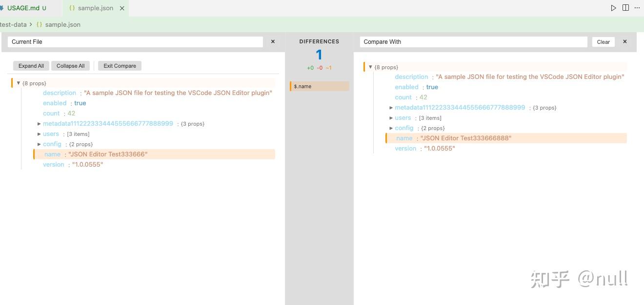Image resolution: width=644 pixels, height=305 pixels.
Task: Close the sample.json tab
Action: click(122, 8)
